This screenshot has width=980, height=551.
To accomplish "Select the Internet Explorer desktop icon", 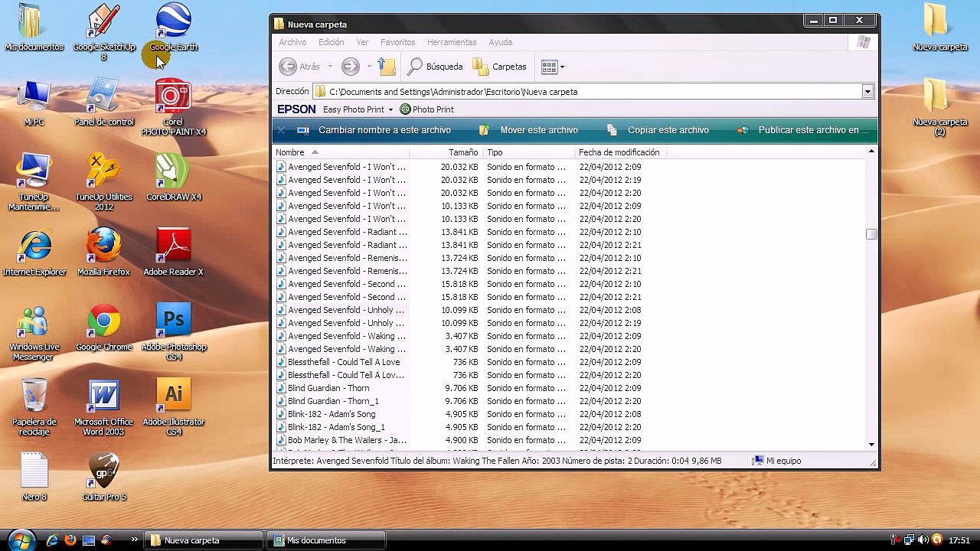I will point(34,253).
